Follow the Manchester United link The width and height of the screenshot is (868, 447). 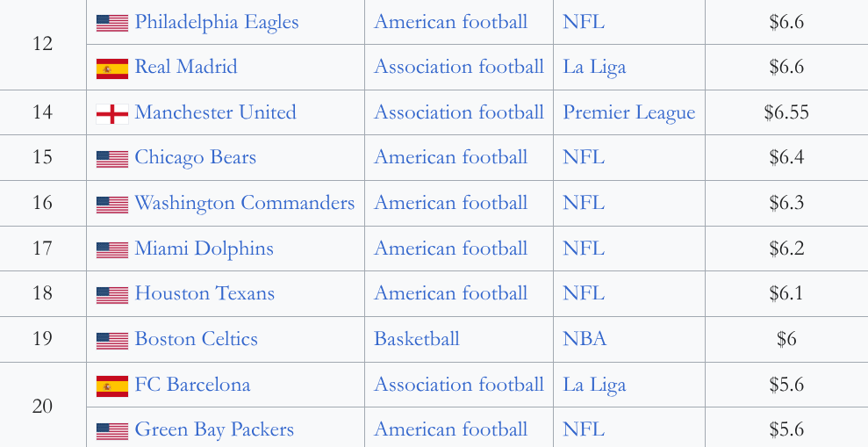215,112
